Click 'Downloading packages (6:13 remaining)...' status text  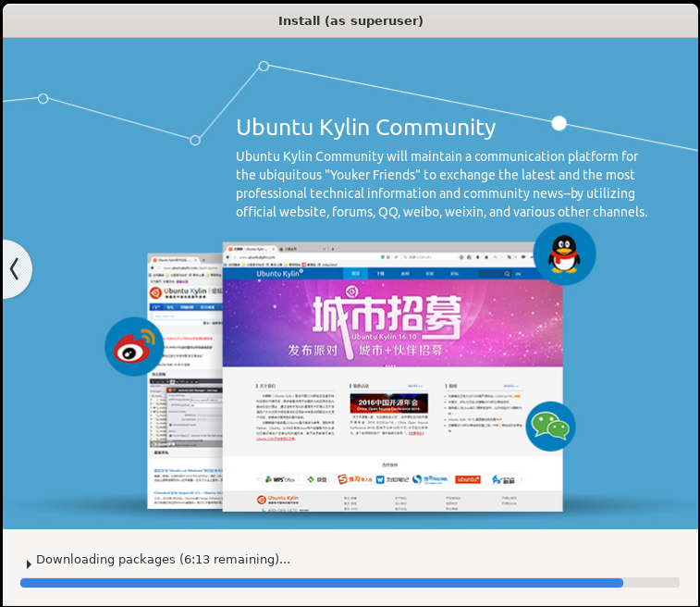pyautogui.click(x=163, y=559)
